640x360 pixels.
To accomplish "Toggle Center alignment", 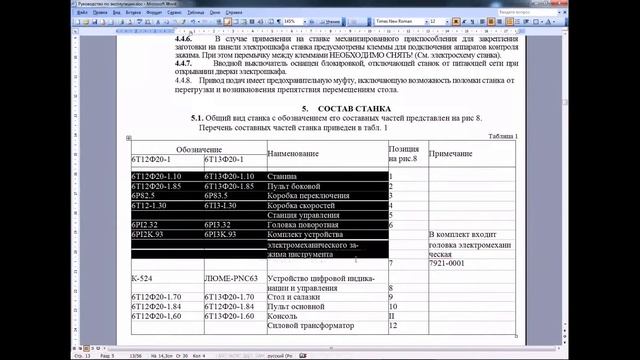I will 491,22.
